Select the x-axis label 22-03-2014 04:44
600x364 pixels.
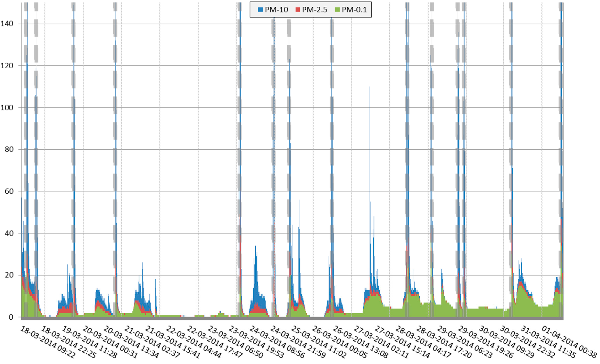coord(194,342)
